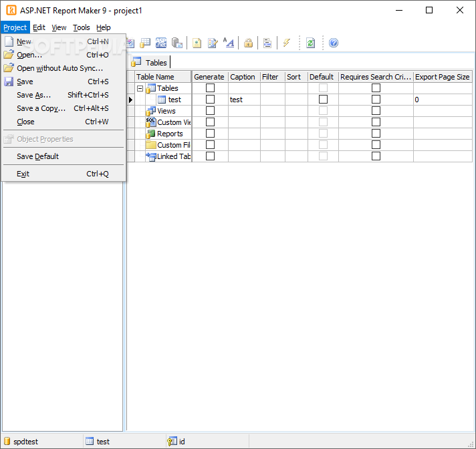Click the SQL Custom Views icon
Screen dimensions: 476x449
151,122
